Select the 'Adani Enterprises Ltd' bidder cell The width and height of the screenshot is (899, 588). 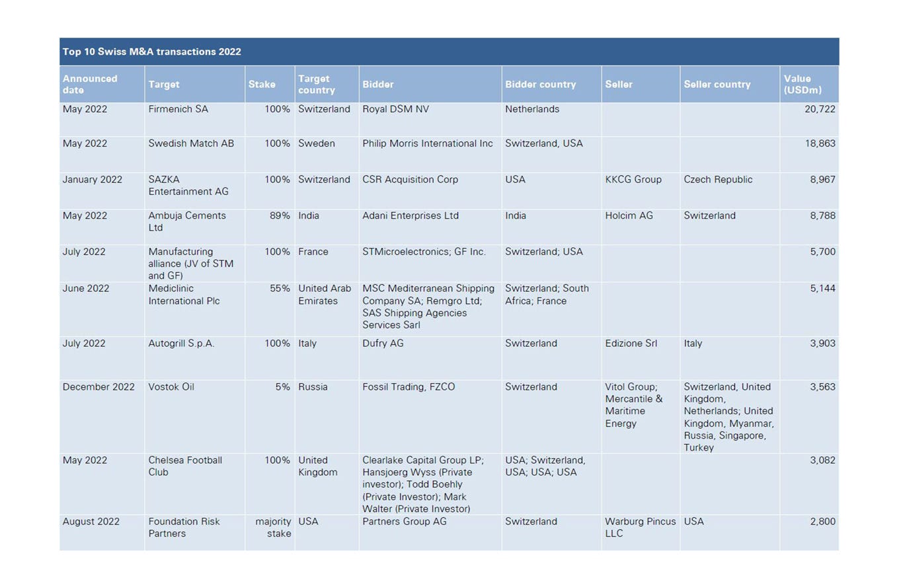(x=410, y=215)
